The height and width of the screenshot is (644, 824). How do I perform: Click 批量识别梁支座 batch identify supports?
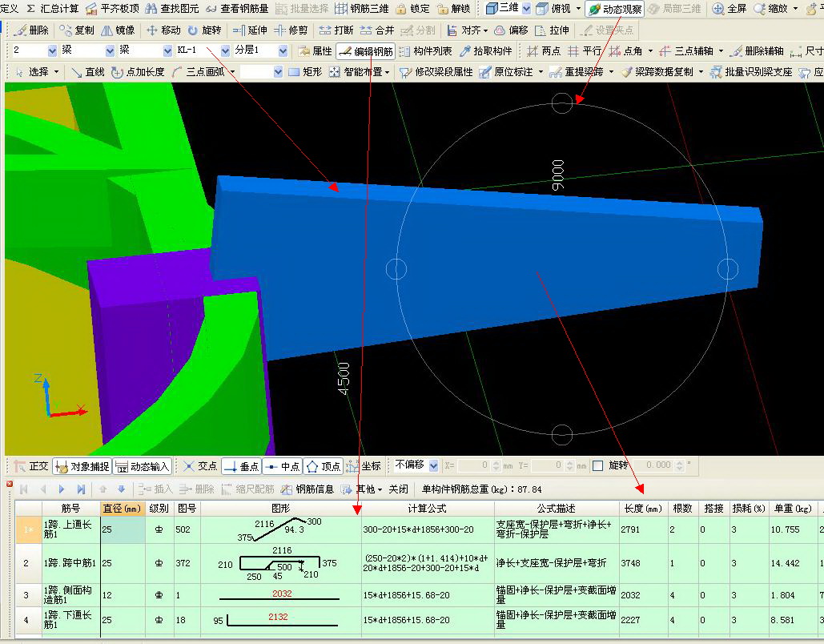(x=751, y=71)
